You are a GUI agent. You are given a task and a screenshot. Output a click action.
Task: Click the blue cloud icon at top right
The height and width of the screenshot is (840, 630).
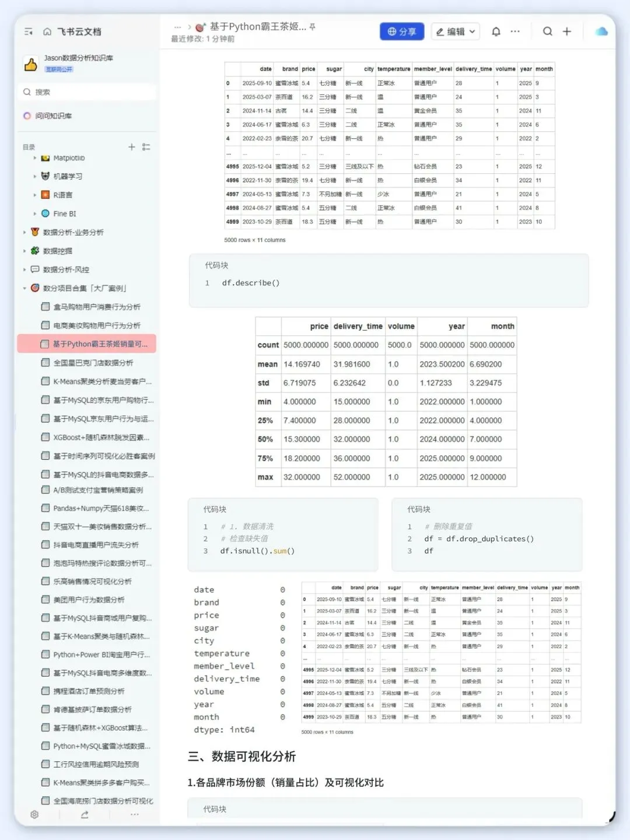click(x=601, y=32)
